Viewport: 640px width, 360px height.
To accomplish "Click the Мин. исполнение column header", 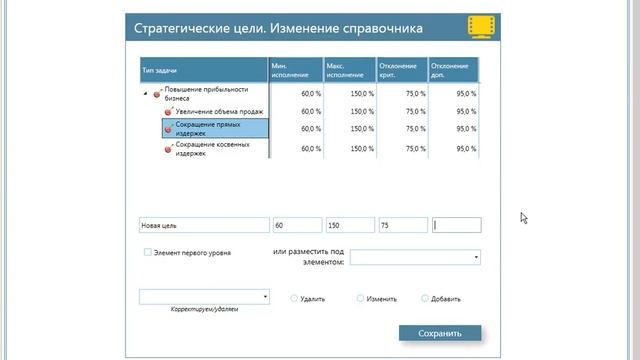I will tap(296, 70).
